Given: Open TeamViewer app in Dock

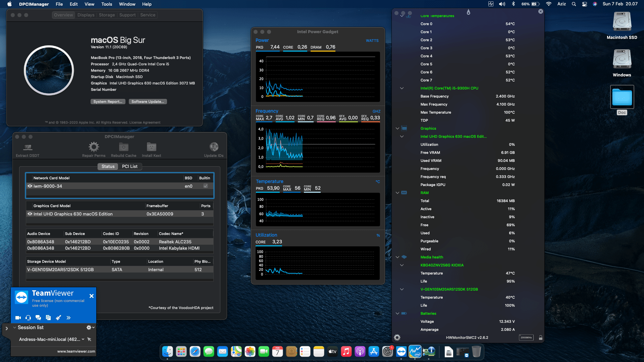Looking at the screenshot, I should click(x=401, y=351).
